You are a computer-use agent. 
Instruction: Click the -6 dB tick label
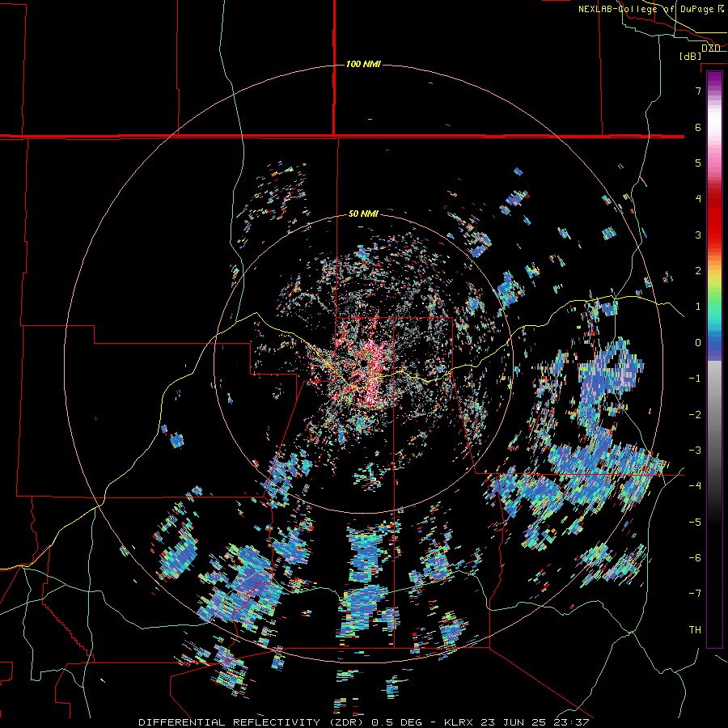pos(695,557)
